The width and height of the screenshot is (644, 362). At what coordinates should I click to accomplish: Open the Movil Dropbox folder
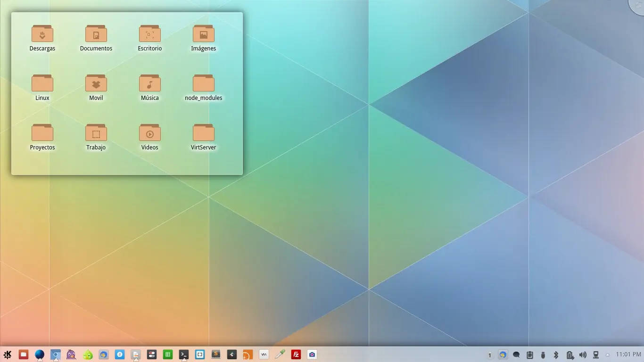96,88
